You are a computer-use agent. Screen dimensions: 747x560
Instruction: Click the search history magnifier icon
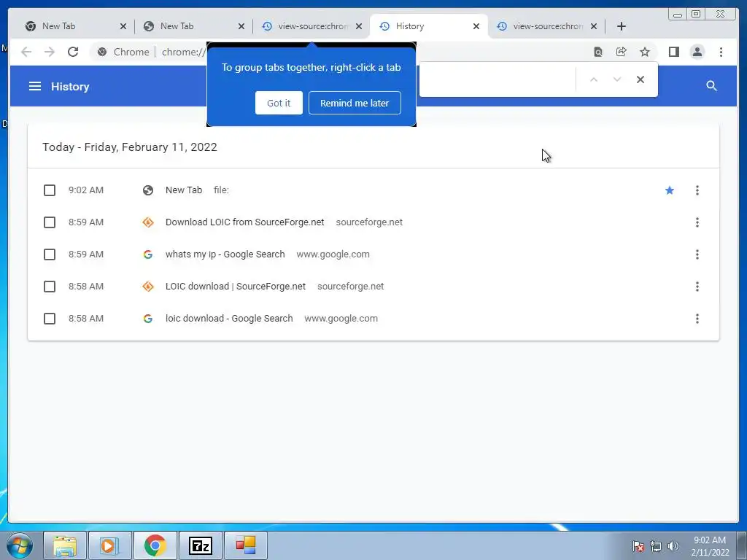[x=711, y=86]
